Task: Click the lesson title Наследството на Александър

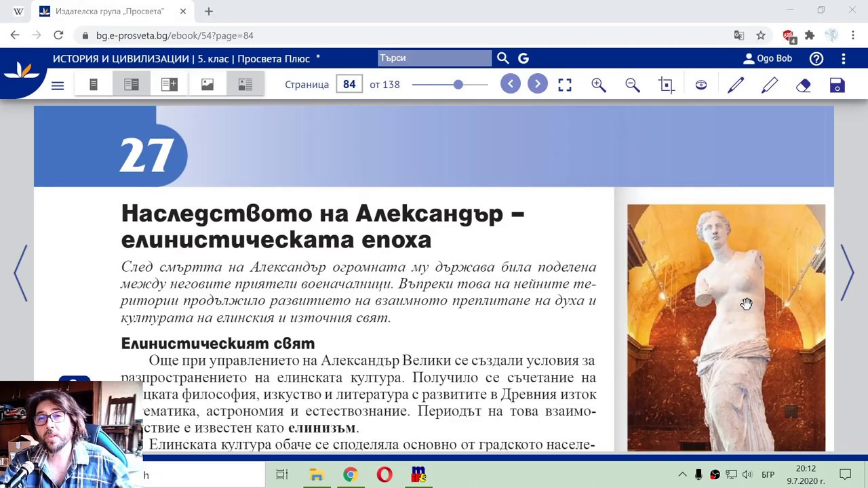Action: point(323,226)
